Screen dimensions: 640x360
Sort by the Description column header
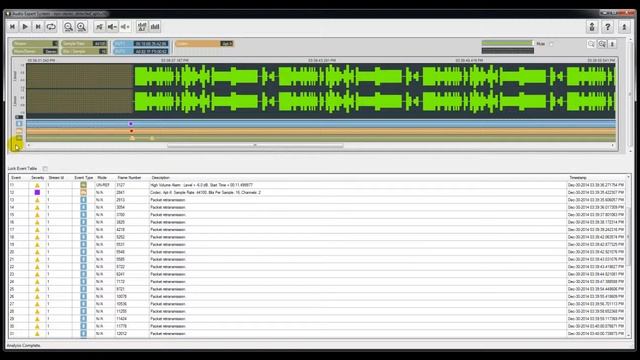[161, 178]
